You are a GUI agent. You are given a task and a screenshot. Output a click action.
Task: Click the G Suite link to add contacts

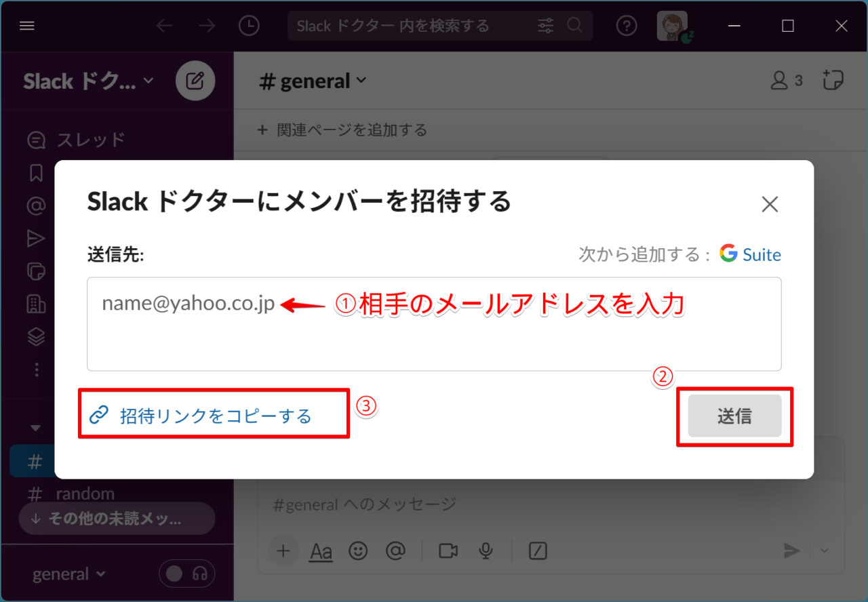tap(751, 254)
